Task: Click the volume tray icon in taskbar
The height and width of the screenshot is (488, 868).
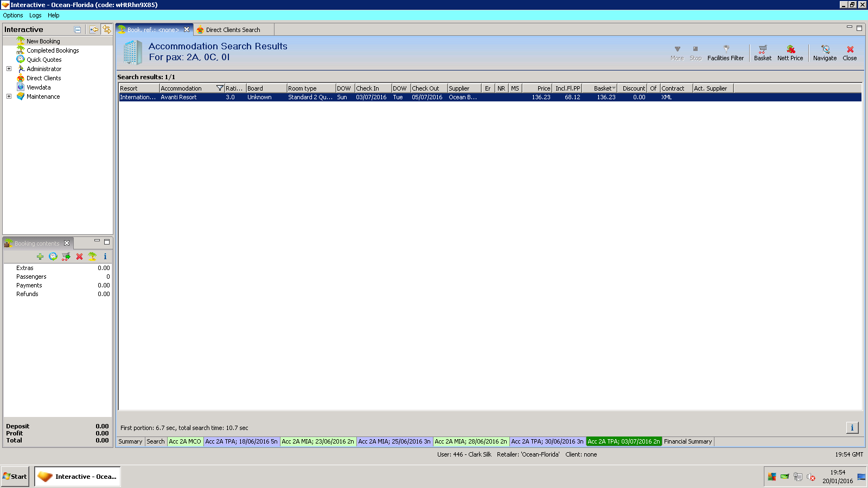Action: coord(811,477)
